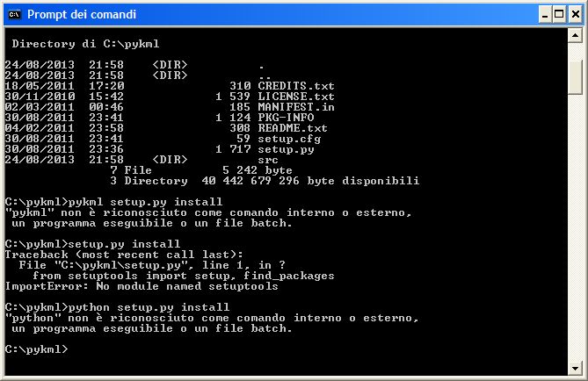Click the scrollbar up arrow
The width and height of the screenshot is (588, 381).
[576, 35]
